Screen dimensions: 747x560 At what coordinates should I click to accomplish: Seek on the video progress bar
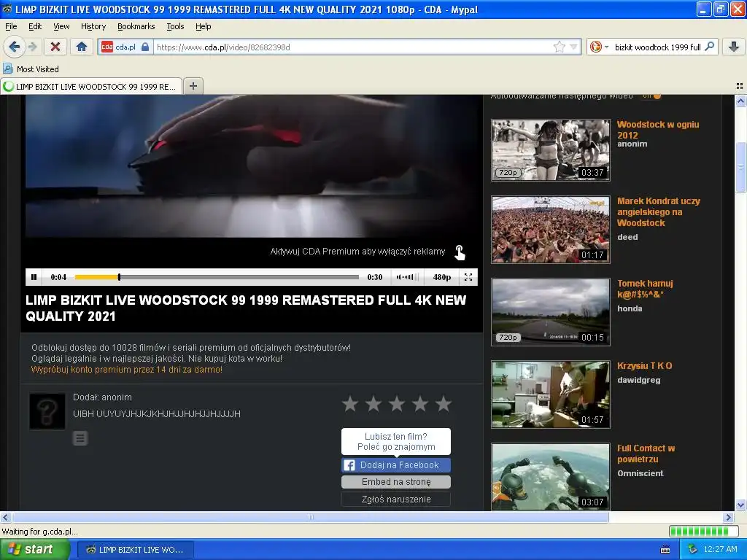click(x=217, y=276)
